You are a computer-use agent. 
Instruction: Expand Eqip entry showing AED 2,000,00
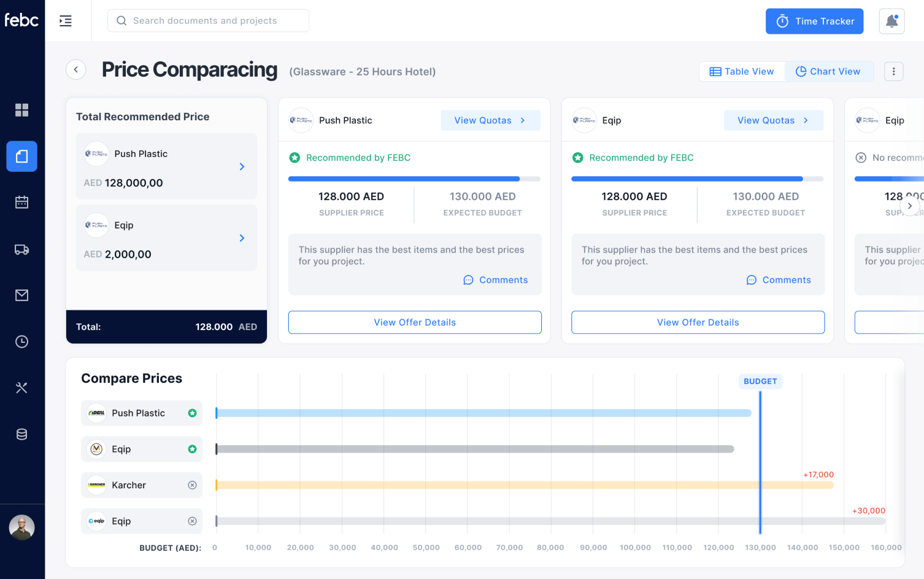point(242,238)
